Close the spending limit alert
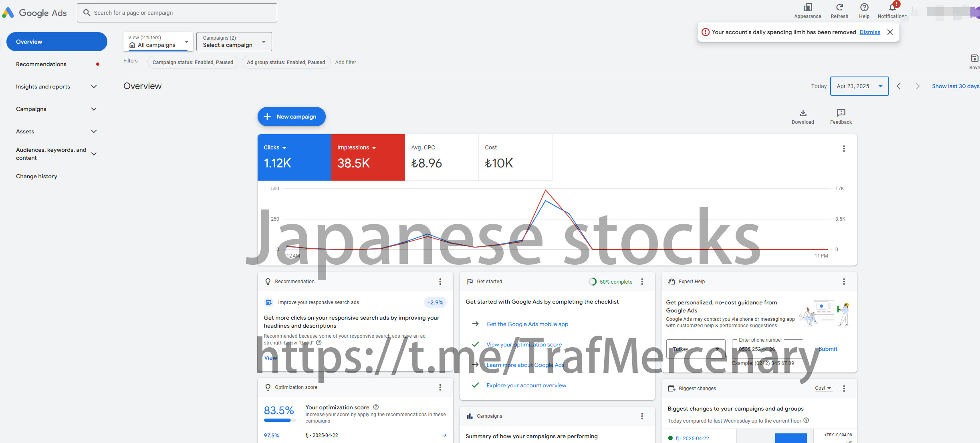This screenshot has width=980, height=443. 890,32
